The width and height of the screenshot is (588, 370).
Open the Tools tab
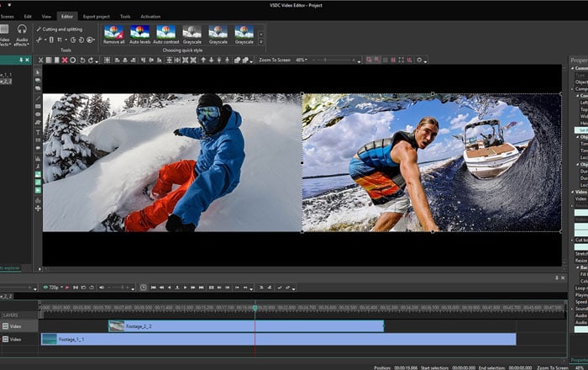pyautogui.click(x=125, y=17)
